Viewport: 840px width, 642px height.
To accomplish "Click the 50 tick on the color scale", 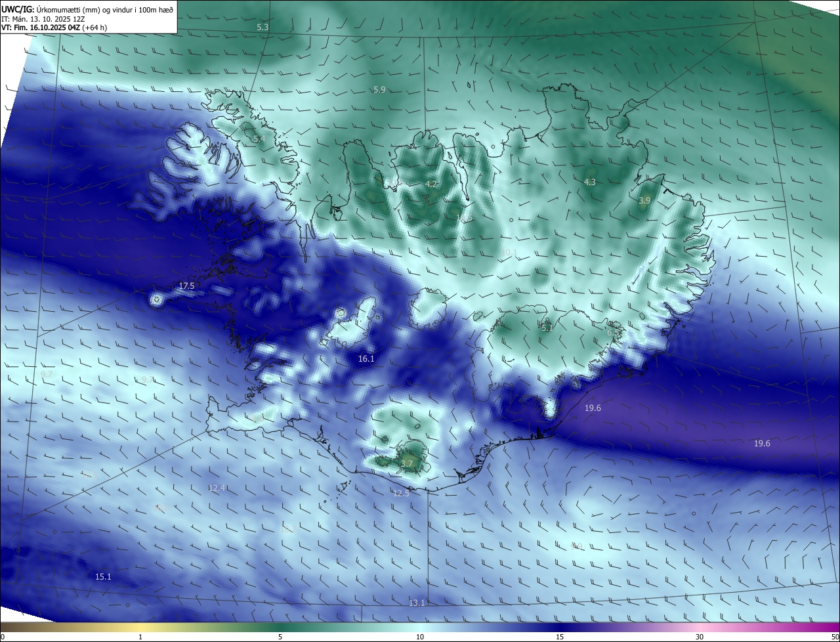I will (835, 637).
